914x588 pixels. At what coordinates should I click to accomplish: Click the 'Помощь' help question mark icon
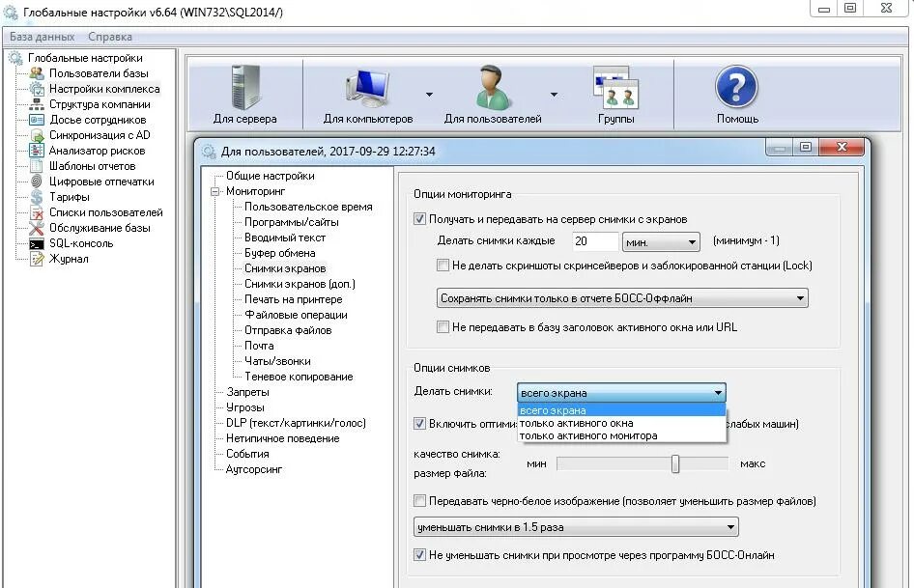point(737,87)
